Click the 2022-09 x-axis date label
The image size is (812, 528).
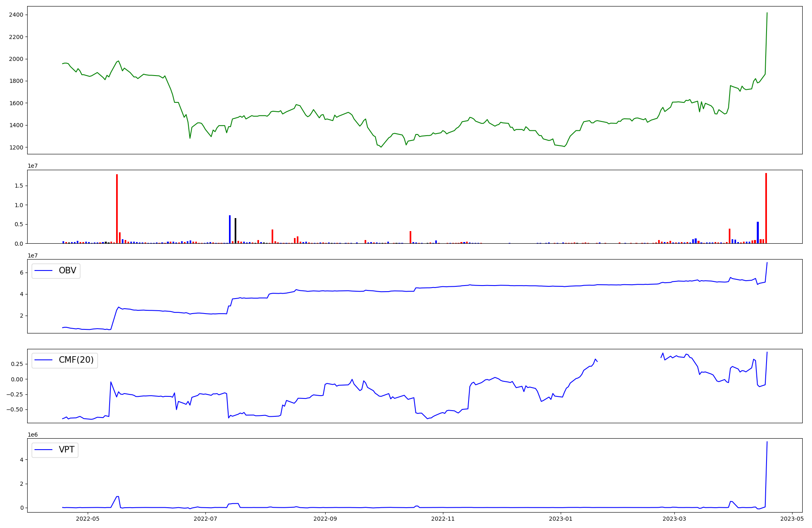[x=326, y=519]
